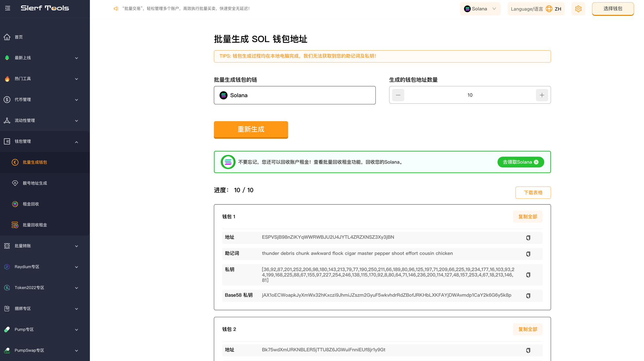Decrease wallet count with minus button

point(398,95)
